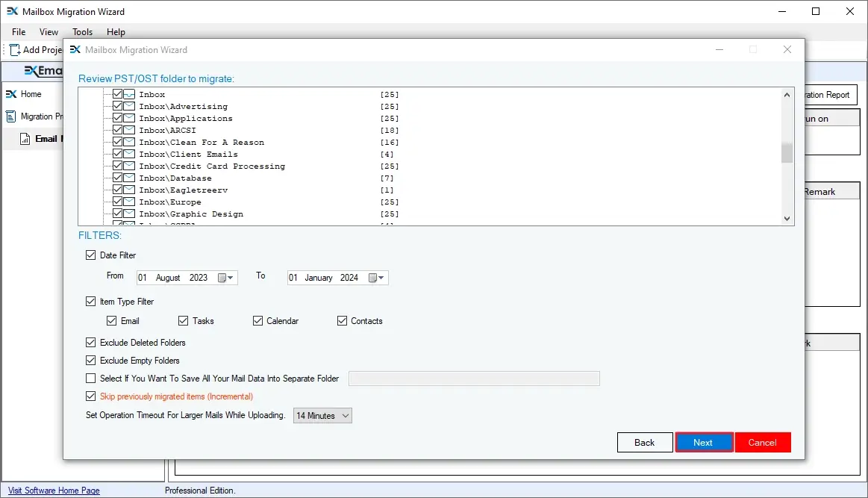Click the separate folder name input field

pyautogui.click(x=474, y=379)
